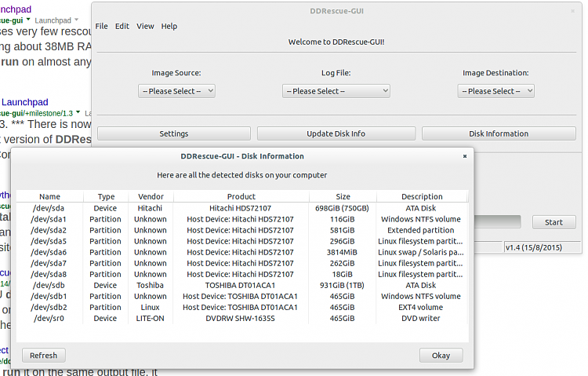588x376 pixels.
Task: Click the Toshiba vendor cell
Action: (150, 285)
